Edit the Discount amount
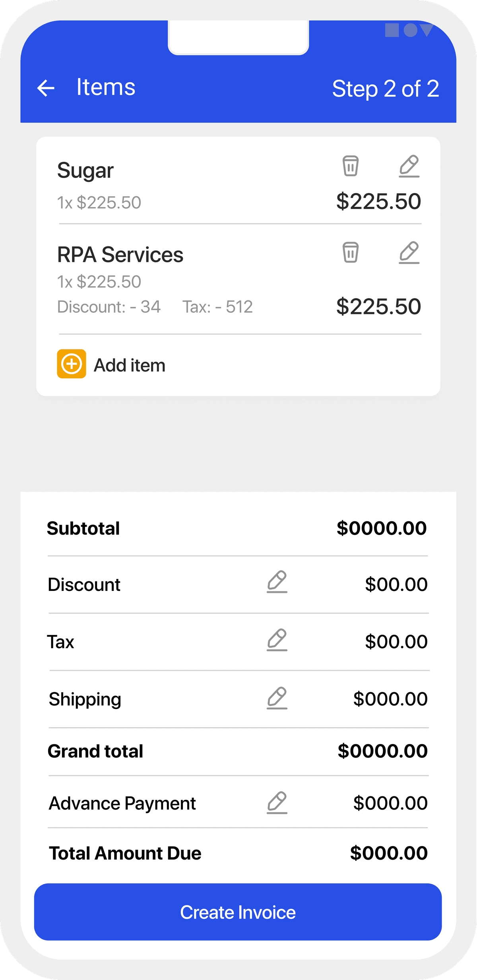The width and height of the screenshot is (477, 980). click(277, 582)
